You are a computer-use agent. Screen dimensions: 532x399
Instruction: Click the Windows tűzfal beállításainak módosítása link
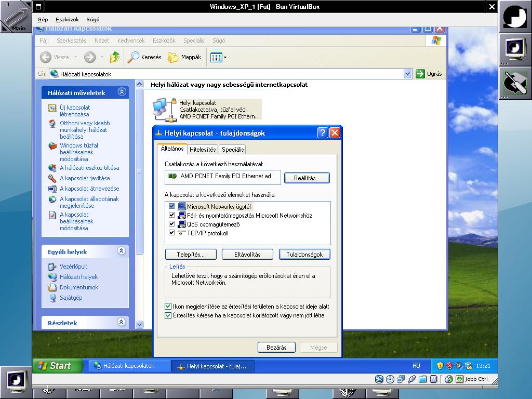(79, 152)
